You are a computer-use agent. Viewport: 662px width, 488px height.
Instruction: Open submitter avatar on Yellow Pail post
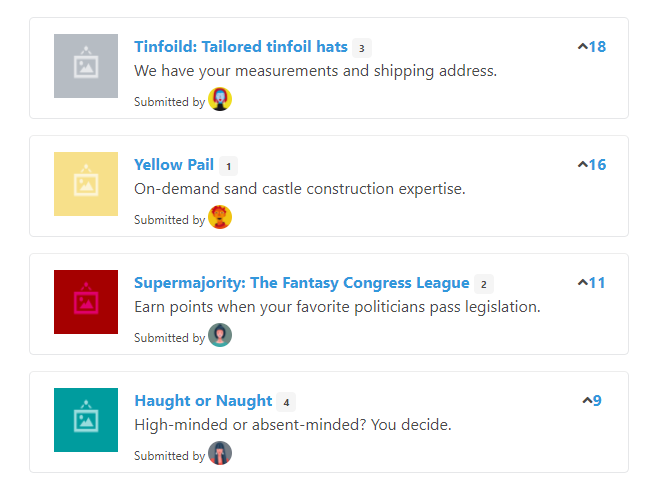(x=220, y=217)
